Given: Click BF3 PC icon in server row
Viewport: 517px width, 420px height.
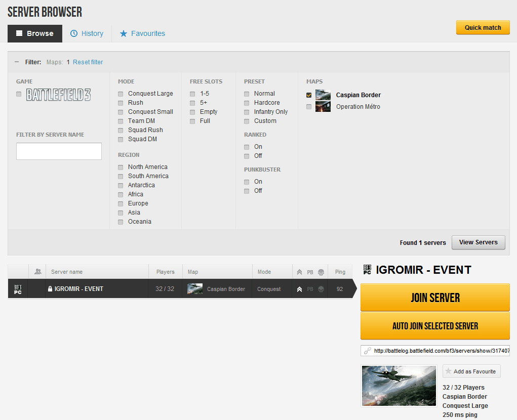Looking at the screenshot, I should pos(18,289).
